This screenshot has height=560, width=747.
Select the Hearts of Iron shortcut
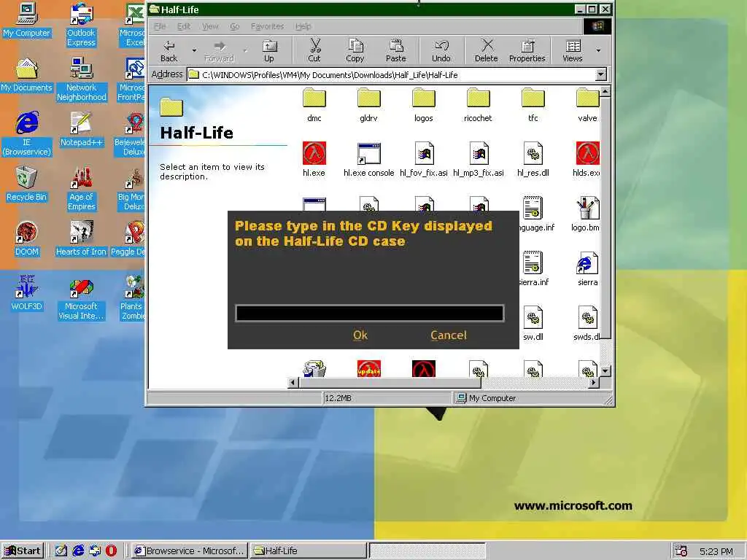[x=81, y=238]
